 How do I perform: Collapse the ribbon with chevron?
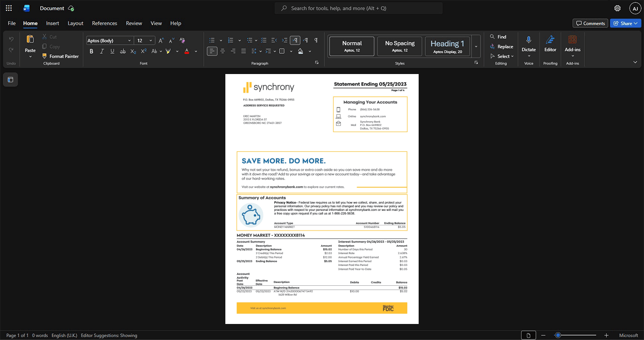(x=635, y=62)
